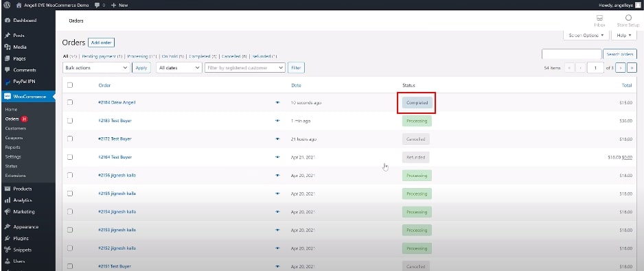Open WooCommerce Coupons submenu

pos(14,138)
